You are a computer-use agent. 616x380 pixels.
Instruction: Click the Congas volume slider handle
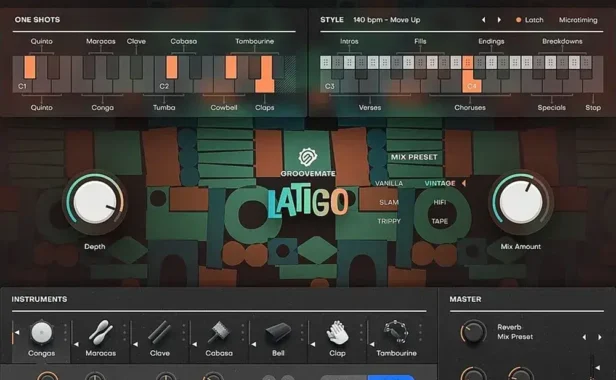point(17,332)
